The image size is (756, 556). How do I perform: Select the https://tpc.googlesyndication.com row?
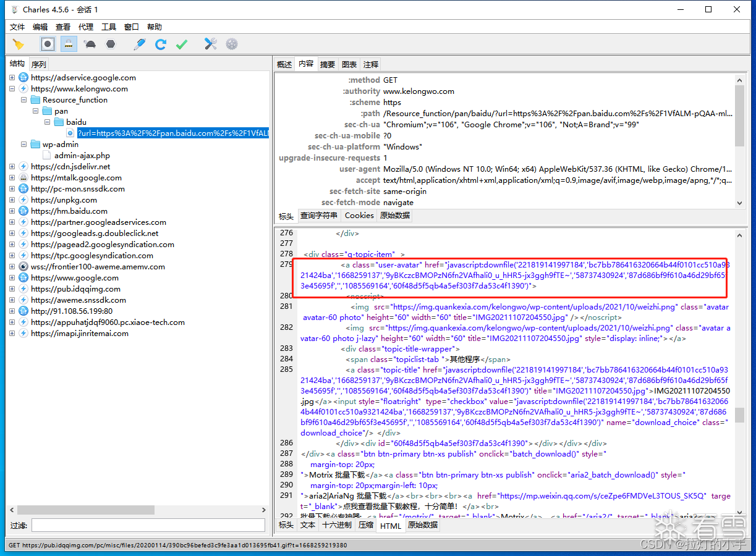pyautogui.click(x=92, y=256)
